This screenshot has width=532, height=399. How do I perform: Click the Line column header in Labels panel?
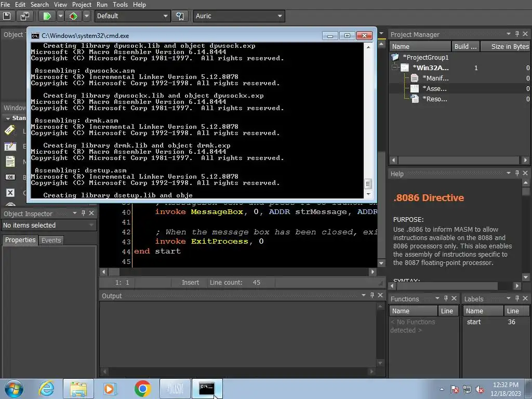pyautogui.click(x=516, y=311)
